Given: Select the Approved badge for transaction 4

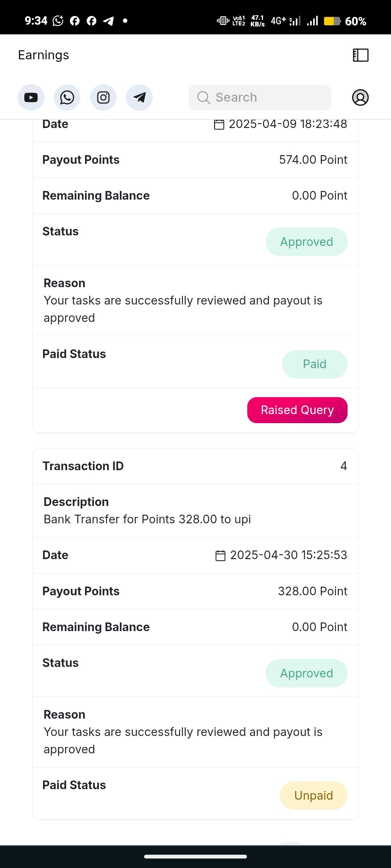Looking at the screenshot, I should [x=307, y=673].
